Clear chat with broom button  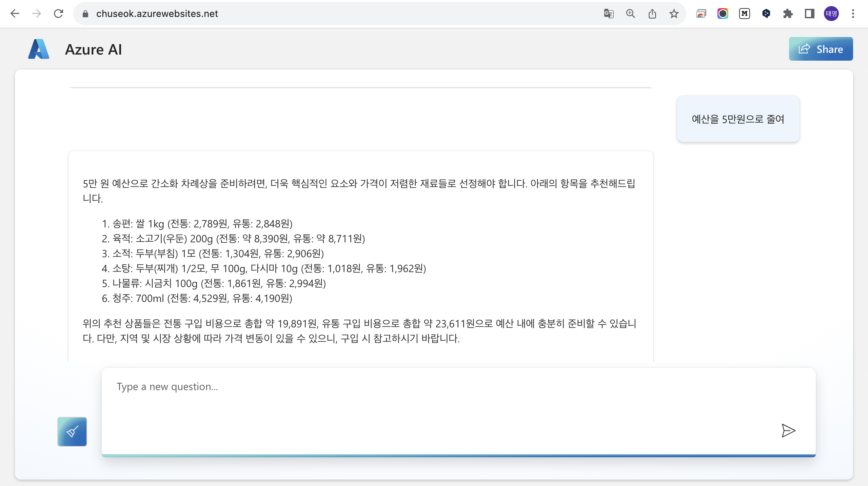click(x=72, y=431)
